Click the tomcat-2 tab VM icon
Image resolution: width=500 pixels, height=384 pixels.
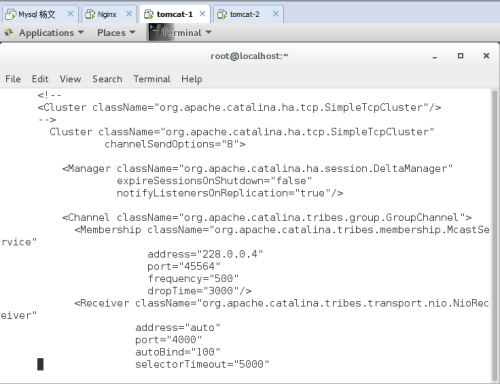(222, 14)
